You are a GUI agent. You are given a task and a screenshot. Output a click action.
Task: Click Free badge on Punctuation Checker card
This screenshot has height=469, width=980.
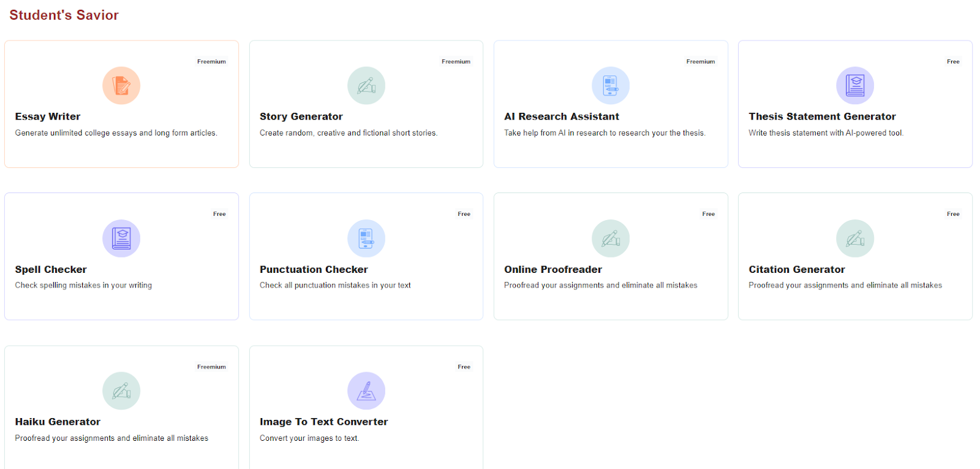point(464,214)
